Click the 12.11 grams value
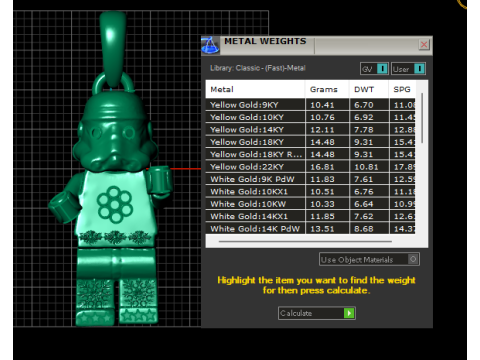The width and height of the screenshot is (480, 360). click(x=322, y=130)
